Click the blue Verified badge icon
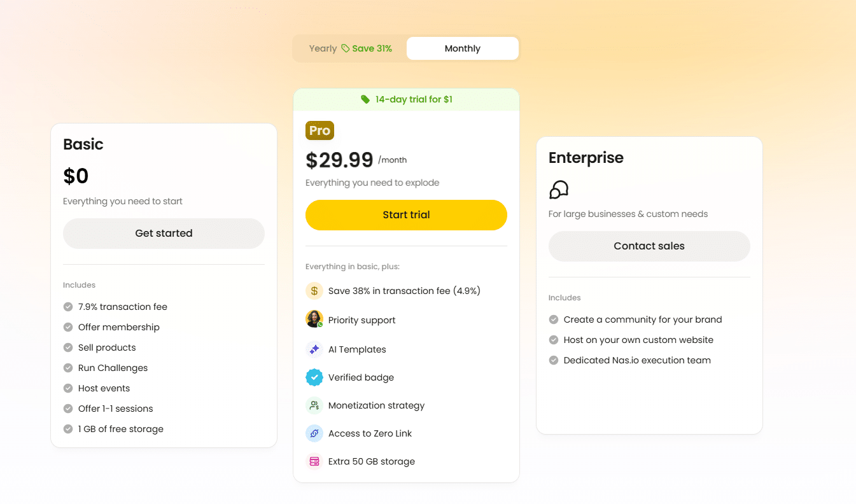856x504 pixels. pyautogui.click(x=314, y=377)
